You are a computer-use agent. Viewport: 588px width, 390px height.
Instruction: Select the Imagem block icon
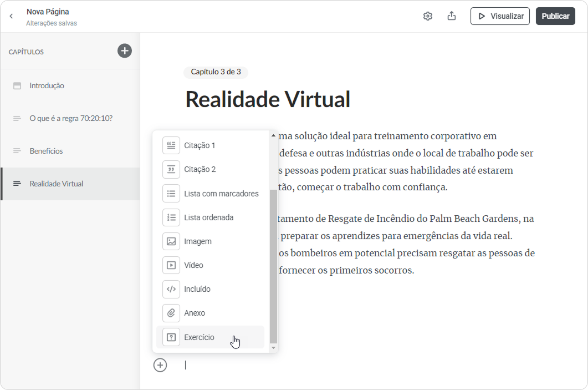click(x=171, y=241)
